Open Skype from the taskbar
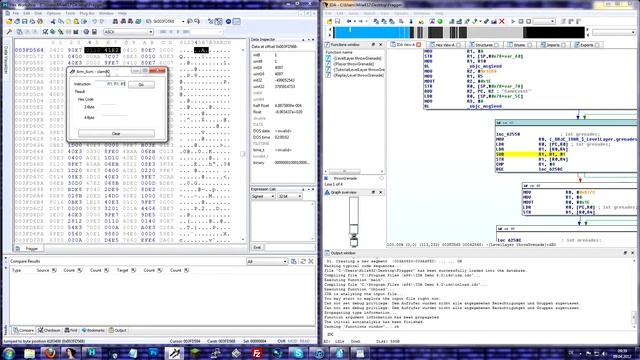The width and height of the screenshot is (640, 360). coord(298,353)
